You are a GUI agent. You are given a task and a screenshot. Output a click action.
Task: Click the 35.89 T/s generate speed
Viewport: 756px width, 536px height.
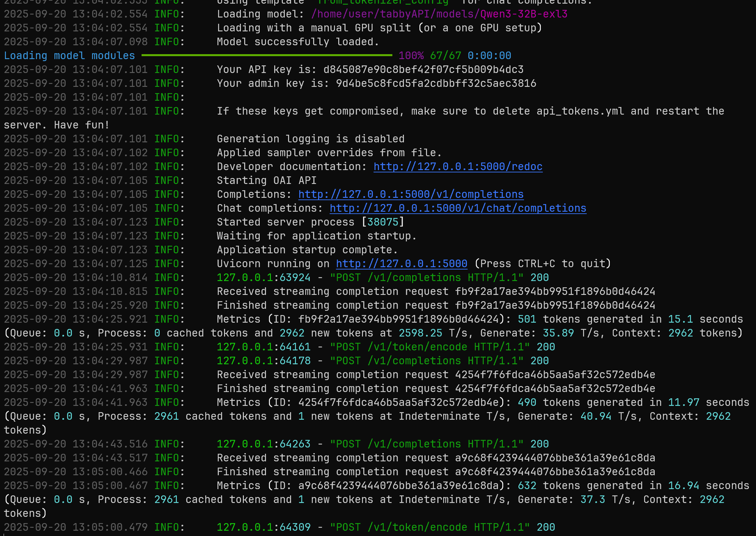558,333
